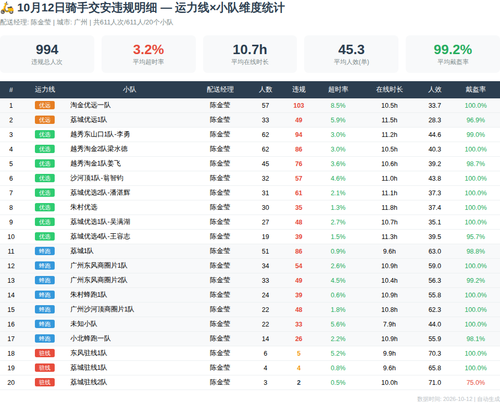Click the # index column header

tap(11, 89)
